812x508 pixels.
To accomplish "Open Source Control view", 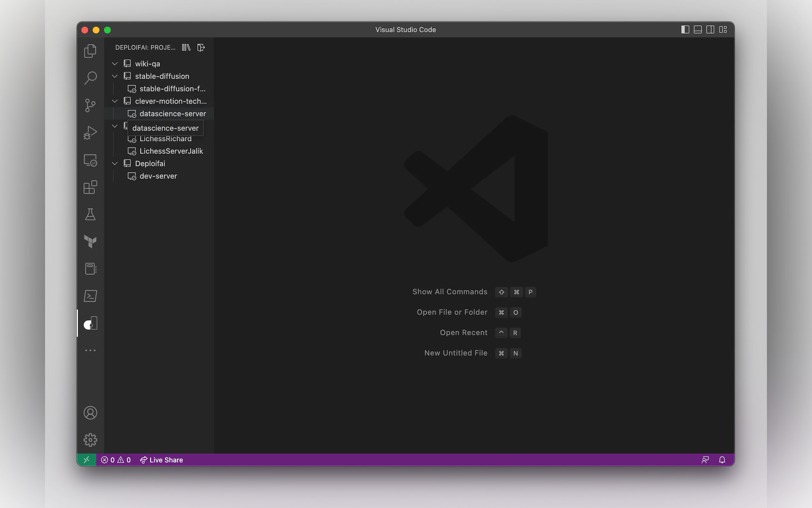I will [90, 105].
